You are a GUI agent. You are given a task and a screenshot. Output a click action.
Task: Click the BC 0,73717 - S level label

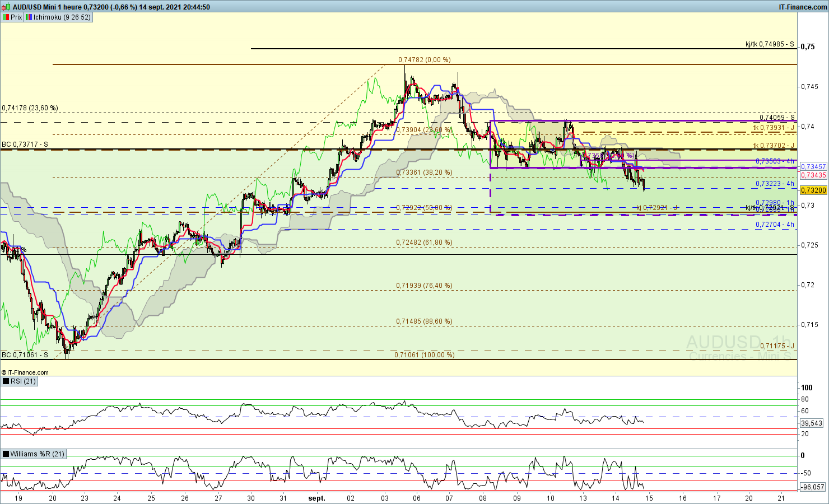coord(25,144)
